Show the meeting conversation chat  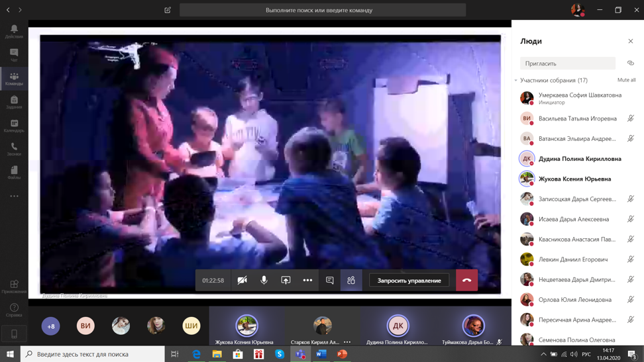pos(329,281)
